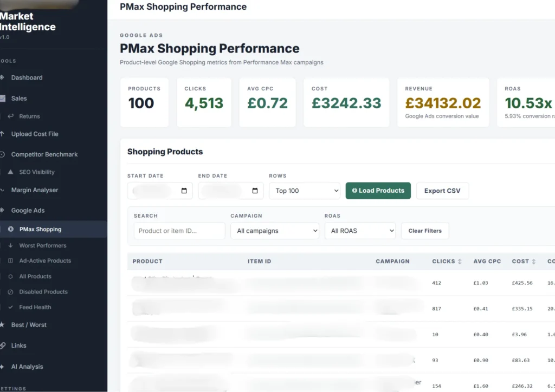
Task: Open Competitor Benchmark page
Action: (44, 154)
